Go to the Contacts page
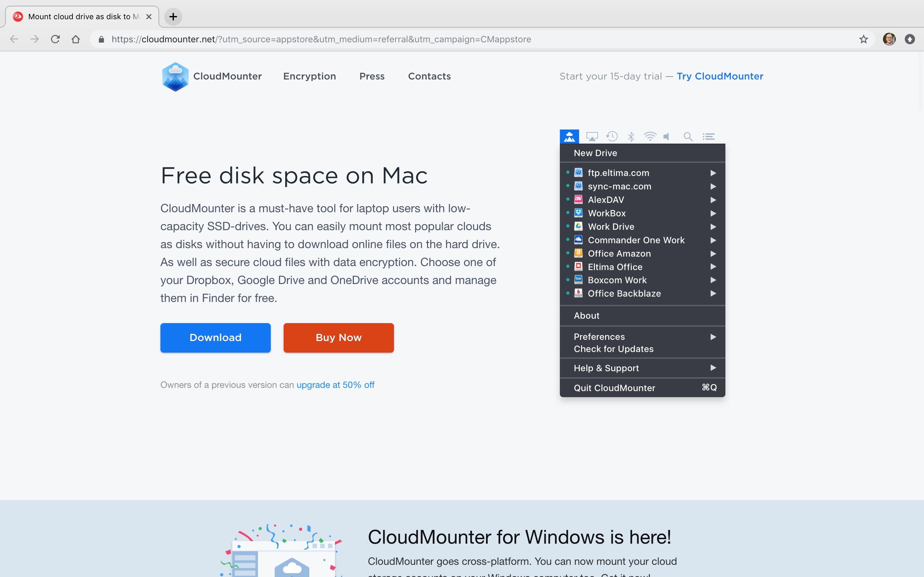The image size is (924, 577). click(429, 76)
